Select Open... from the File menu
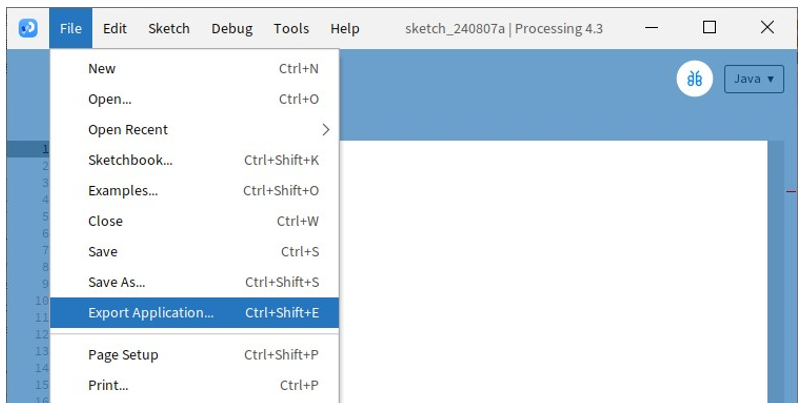 [195, 99]
